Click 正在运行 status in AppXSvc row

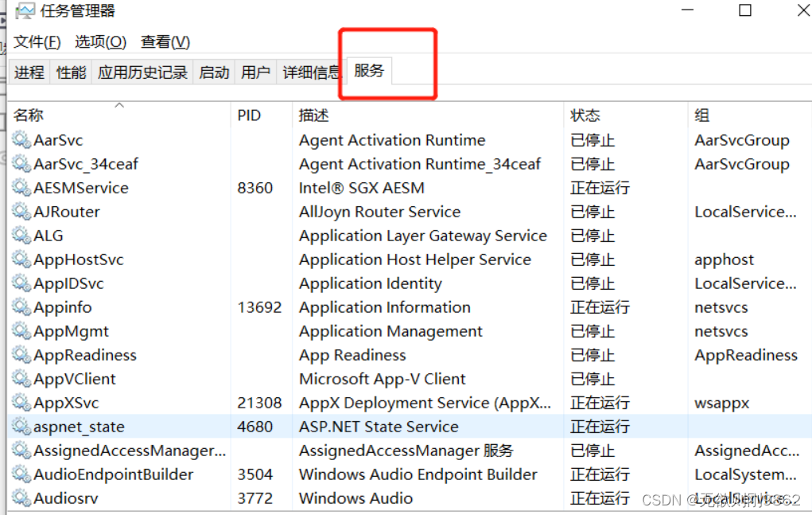[600, 403]
